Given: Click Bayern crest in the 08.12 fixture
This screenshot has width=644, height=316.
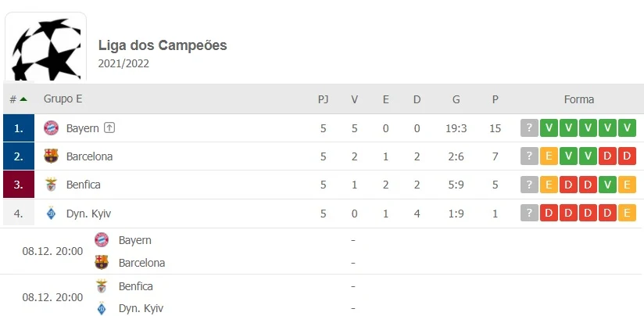Looking at the screenshot, I should pos(102,239).
